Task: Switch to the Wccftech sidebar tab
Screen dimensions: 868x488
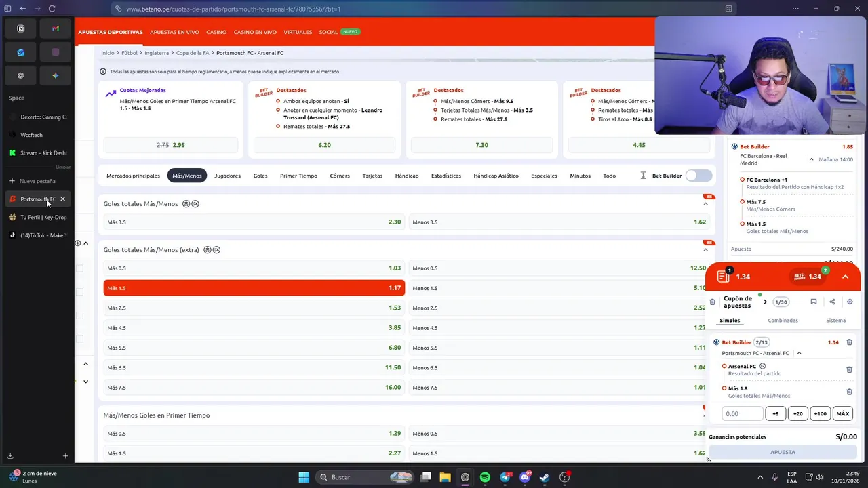Action: coord(37,135)
